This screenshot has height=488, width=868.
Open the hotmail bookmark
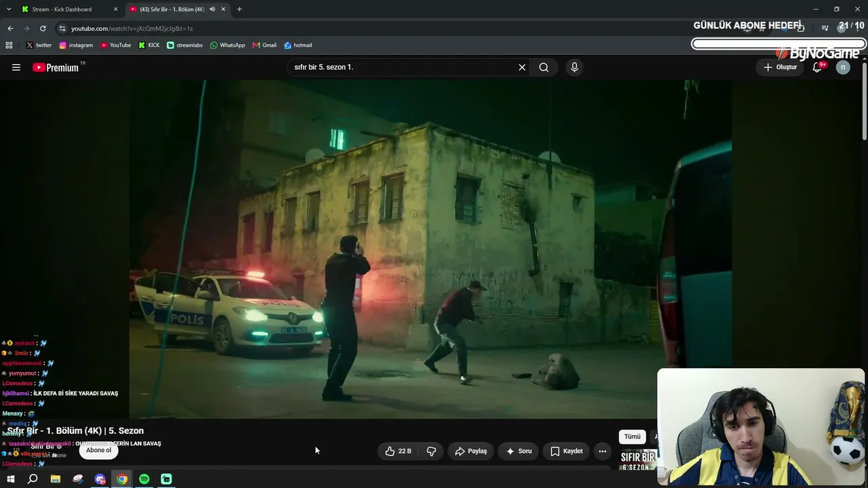[298, 45]
